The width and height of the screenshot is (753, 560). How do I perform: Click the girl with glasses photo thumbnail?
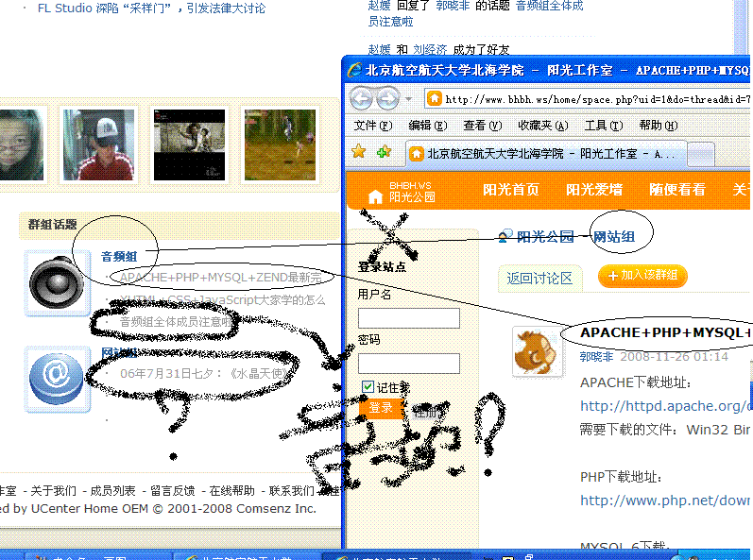[x=22, y=144]
